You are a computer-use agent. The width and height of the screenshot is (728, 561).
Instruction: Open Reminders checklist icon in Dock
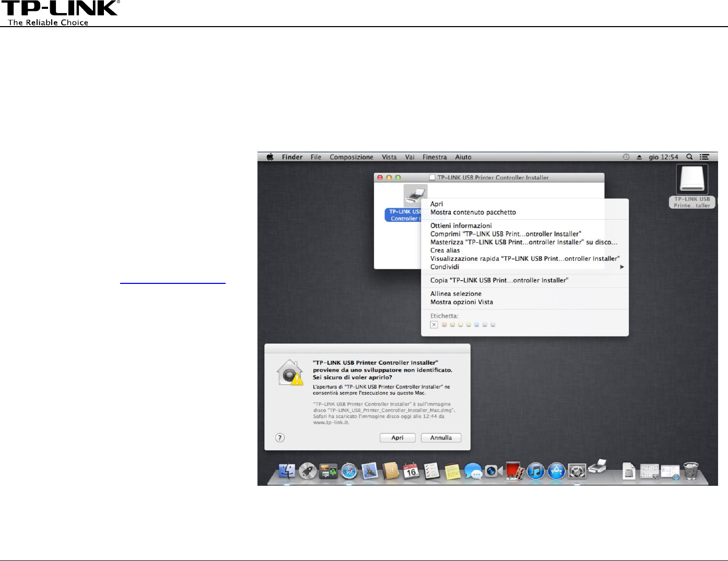pyautogui.click(x=432, y=471)
